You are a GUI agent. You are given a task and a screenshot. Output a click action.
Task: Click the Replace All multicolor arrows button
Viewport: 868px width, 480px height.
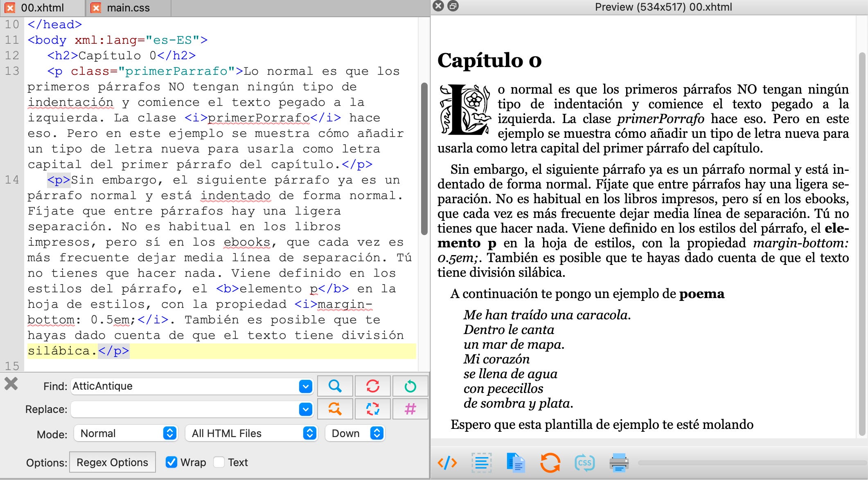click(372, 409)
